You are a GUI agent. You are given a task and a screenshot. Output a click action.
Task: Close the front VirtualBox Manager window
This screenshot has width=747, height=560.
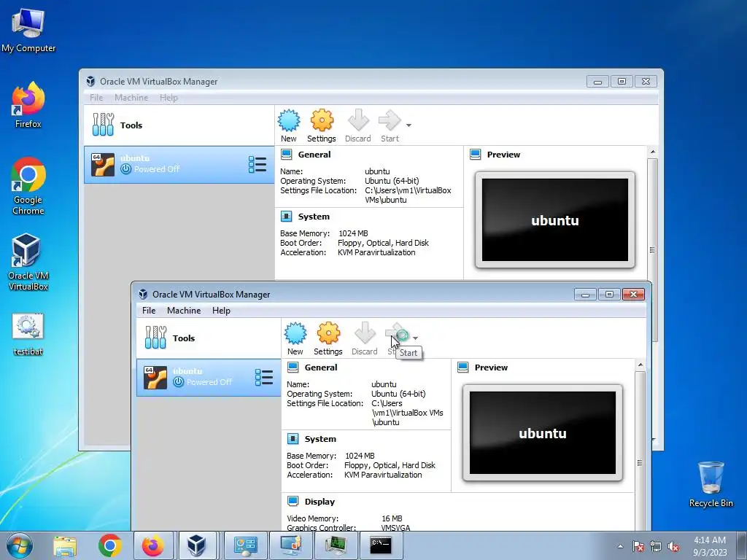[634, 295]
